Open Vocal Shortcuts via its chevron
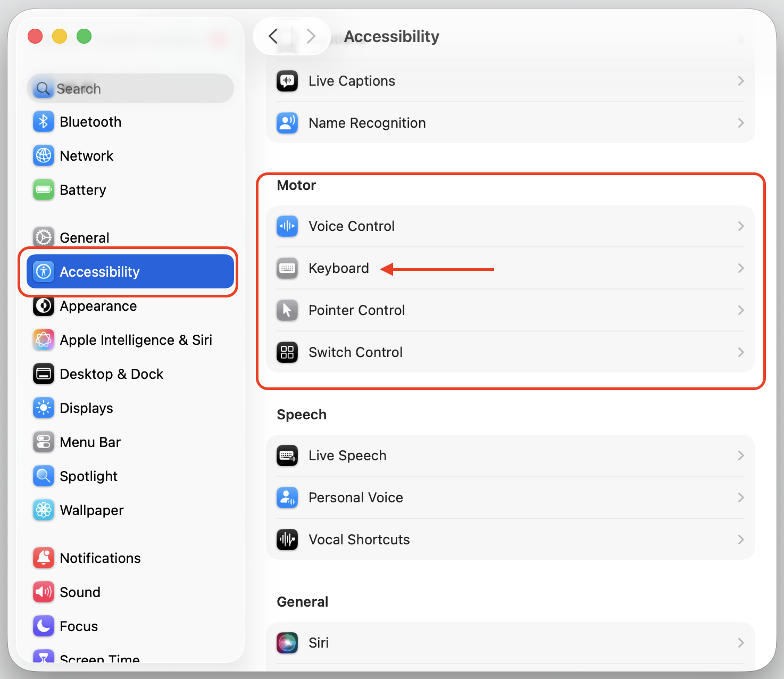This screenshot has width=784, height=679. (x=741, y=540)
